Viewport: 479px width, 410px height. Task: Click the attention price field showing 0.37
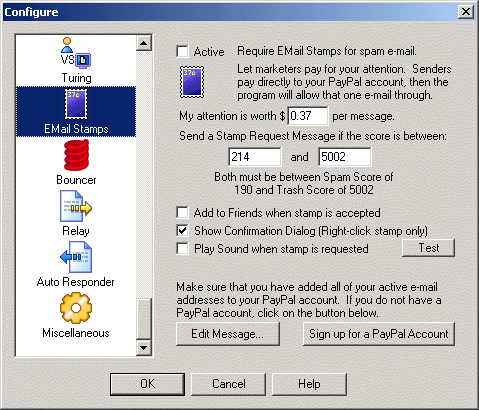[x=308, y=116]
